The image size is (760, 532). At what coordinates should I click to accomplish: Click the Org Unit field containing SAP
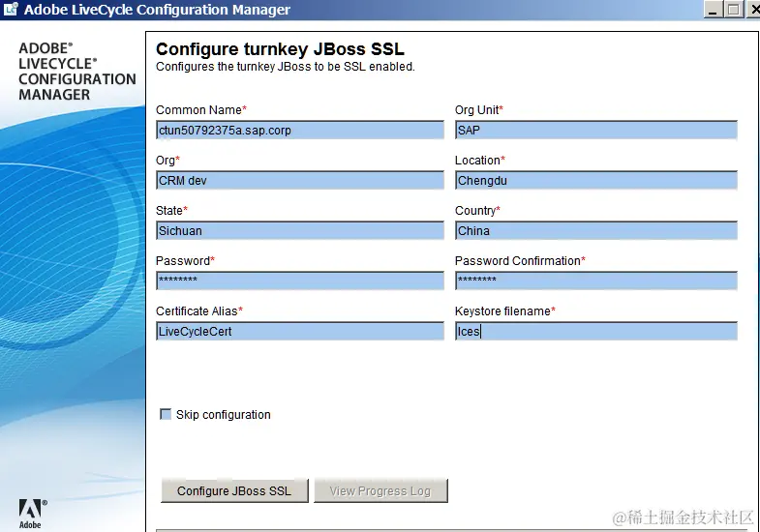pos(596,131)
